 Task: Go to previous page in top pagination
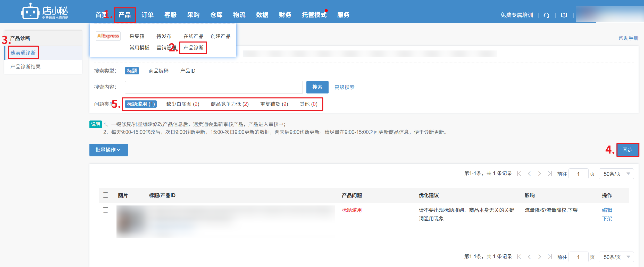[529, 174]
